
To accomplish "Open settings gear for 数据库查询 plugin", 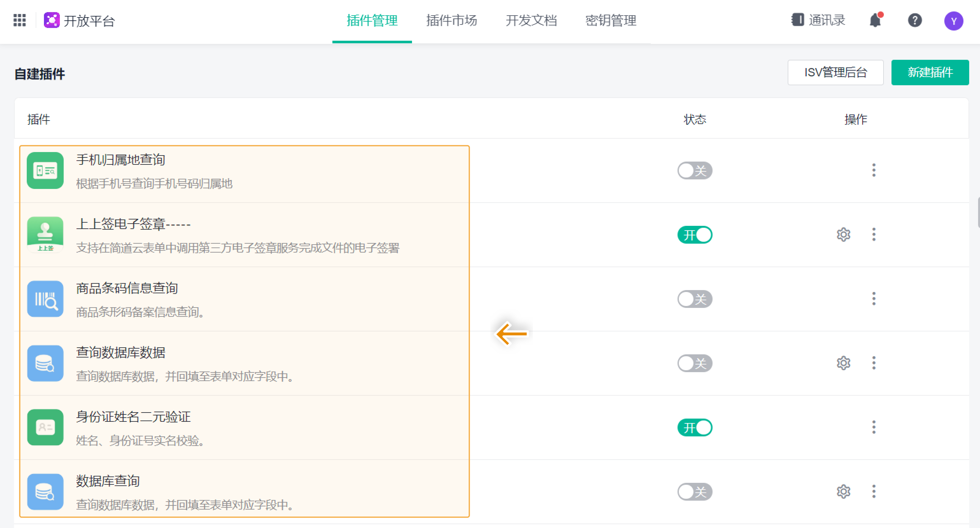I will click(x=843, y=492).
